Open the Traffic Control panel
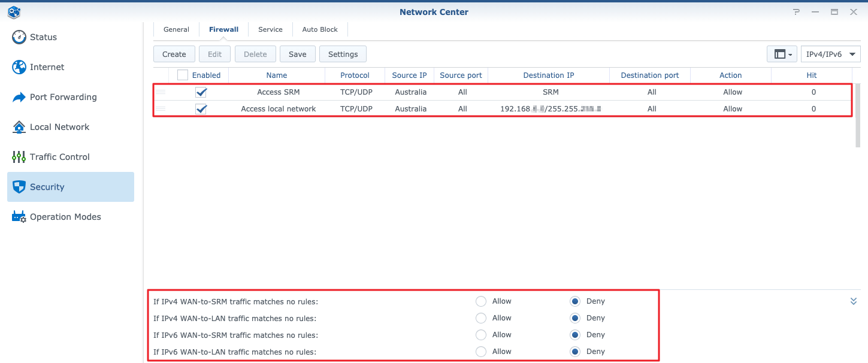 click(60, 157)
